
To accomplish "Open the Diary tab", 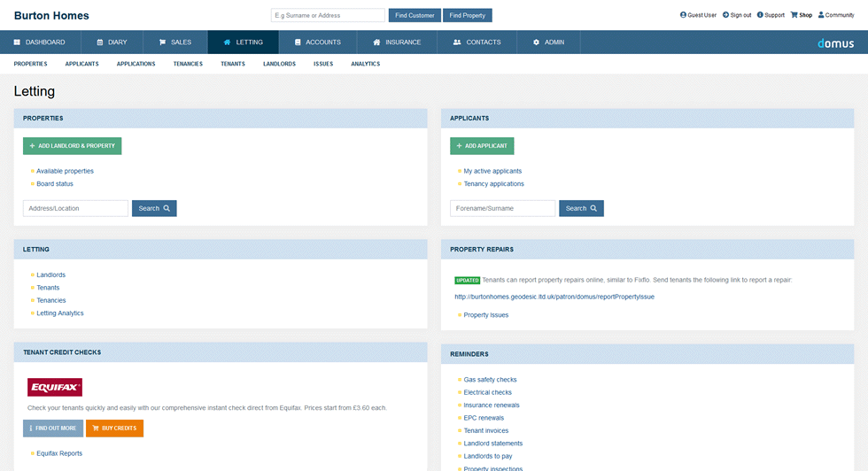I will [112, 42].
